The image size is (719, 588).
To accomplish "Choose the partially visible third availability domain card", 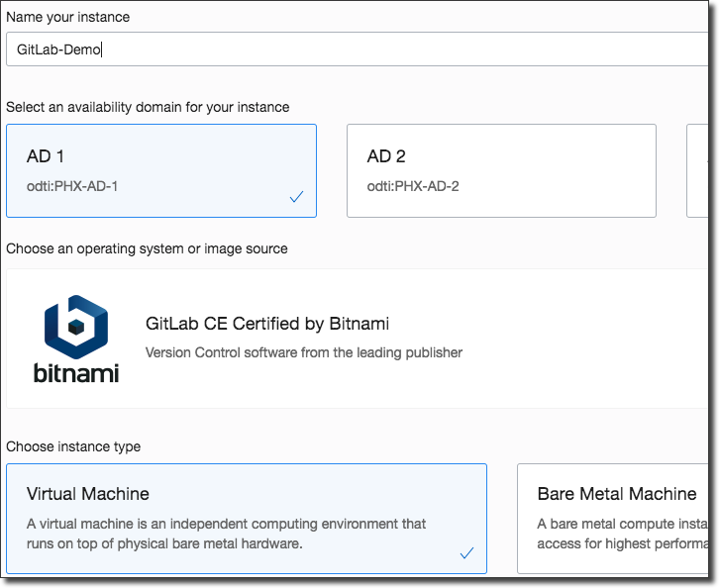I will click(700, 170).
